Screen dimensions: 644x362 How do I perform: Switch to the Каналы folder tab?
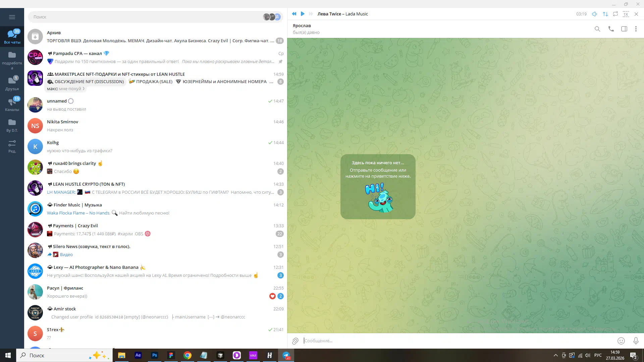coord(12,104)
